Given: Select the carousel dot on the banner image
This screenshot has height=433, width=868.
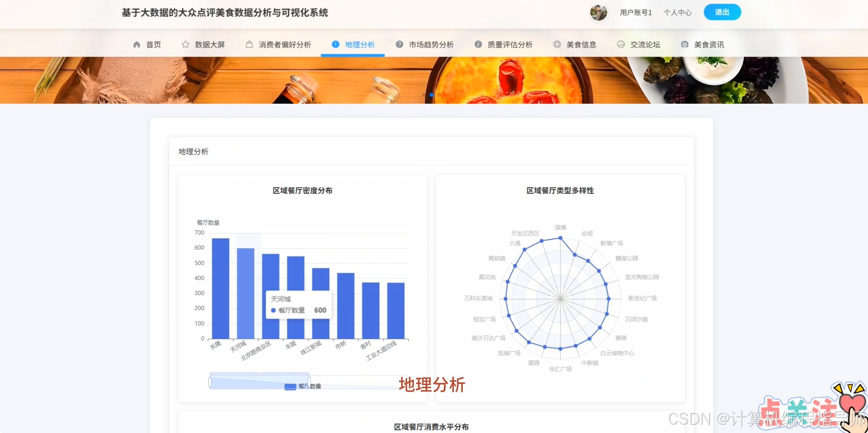Looking at the screenshot, I should point(431,95).
